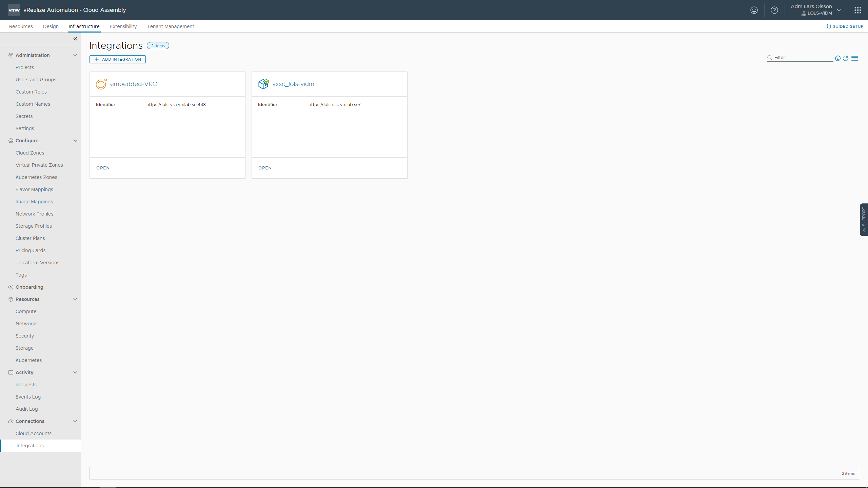Screen dimensions: 868x488
Task: Select Integrations in the sidebar
Action: (x=41, y=446)
